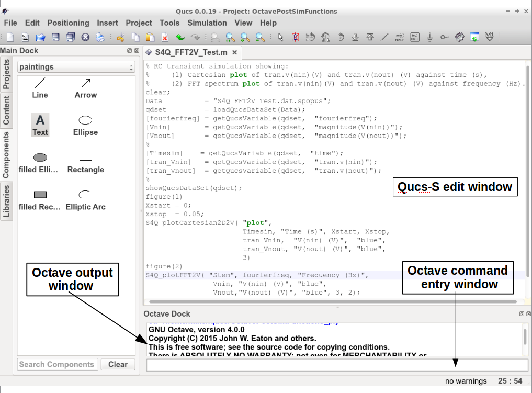Insert equation tool icon
The height and width of the screenshot is (393, 532).
[415, 37]
